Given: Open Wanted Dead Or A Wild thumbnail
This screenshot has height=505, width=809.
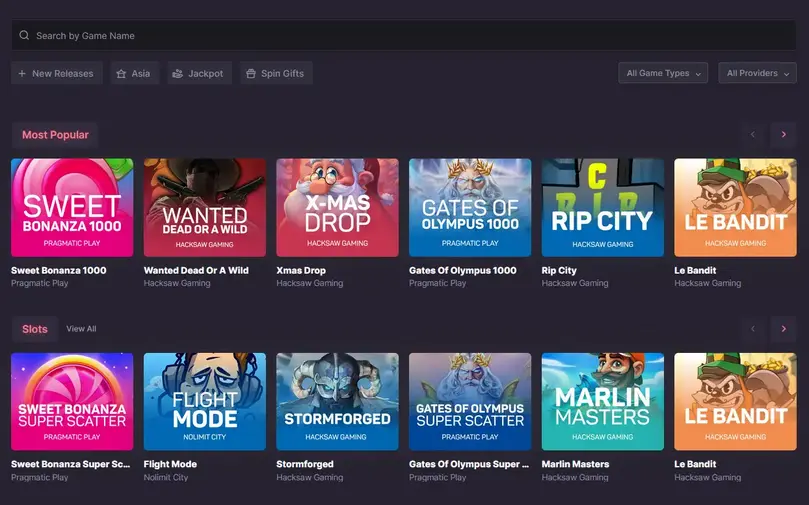Looking at the screenshot, I should click(205, 207).
